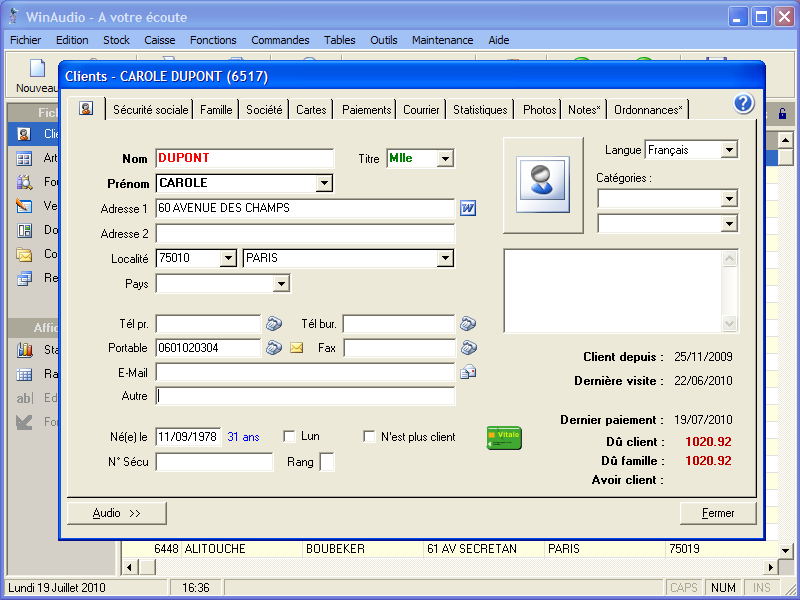The image size is (800, 600).
Task: Expand the Titre dropdown showing Mlle
Action: click(445, 158)
